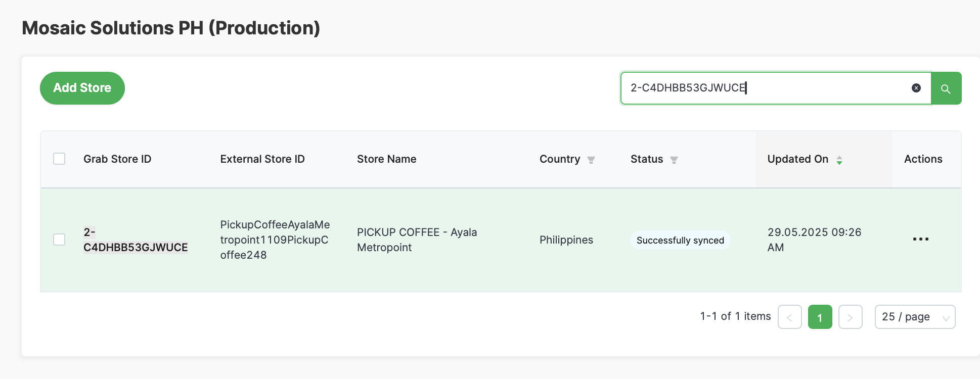The width and height of the screenshot is (980, 379).
Task: Click the PICKUP COFFEE - Ayala Metropoint name
Action: [417, 240]
